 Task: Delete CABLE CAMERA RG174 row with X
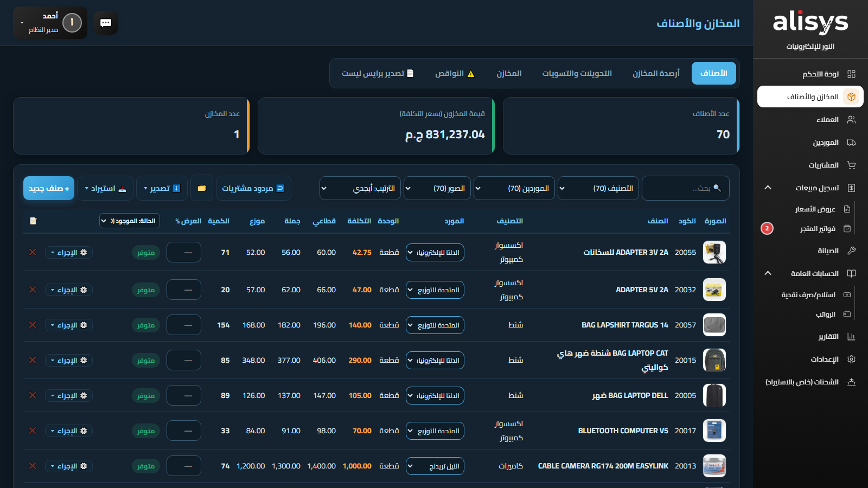(33, 466)
